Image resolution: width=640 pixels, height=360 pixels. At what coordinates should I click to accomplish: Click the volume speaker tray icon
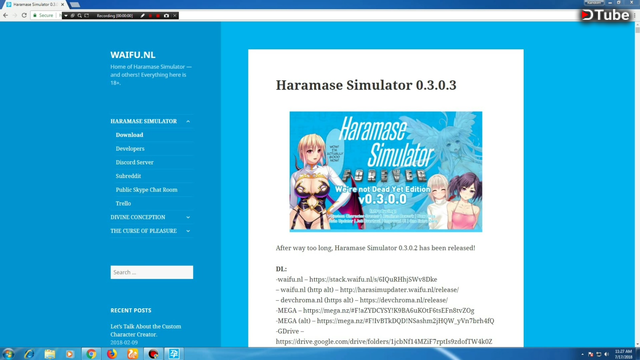tap(607, 354)
